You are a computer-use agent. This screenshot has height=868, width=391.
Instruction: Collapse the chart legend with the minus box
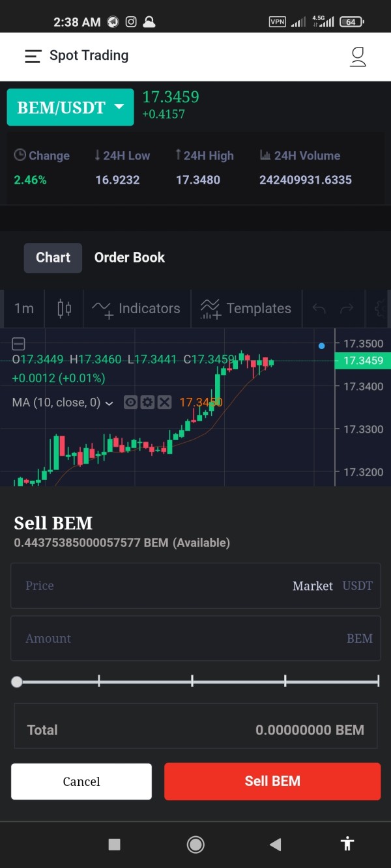pyautogui.click(x=19, y=344)
